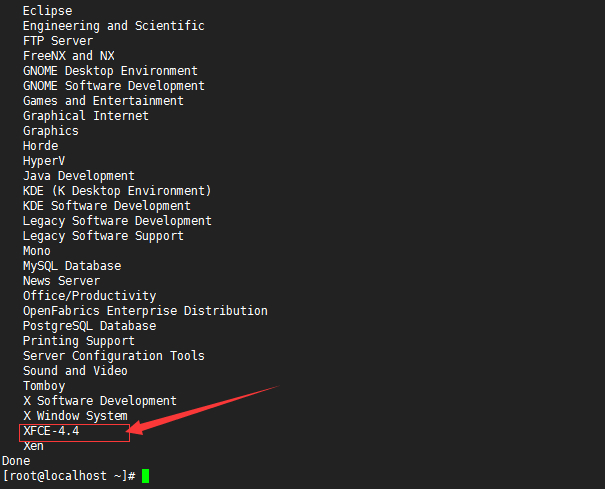Select the GNOME Desktop Environment text

tap(110, 71)
